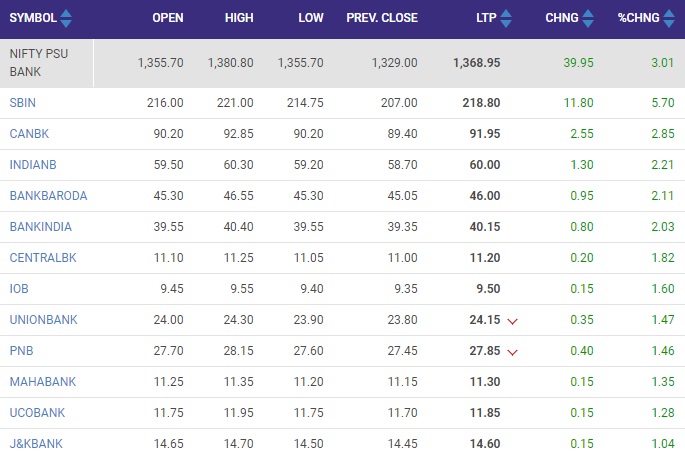
Task: Sort table by the CHNG sort arrows
Action: pos(588,18)
